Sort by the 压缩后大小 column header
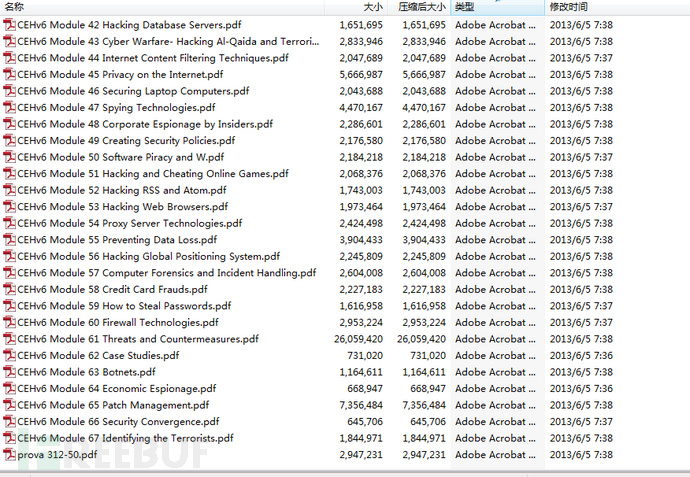 418,7
